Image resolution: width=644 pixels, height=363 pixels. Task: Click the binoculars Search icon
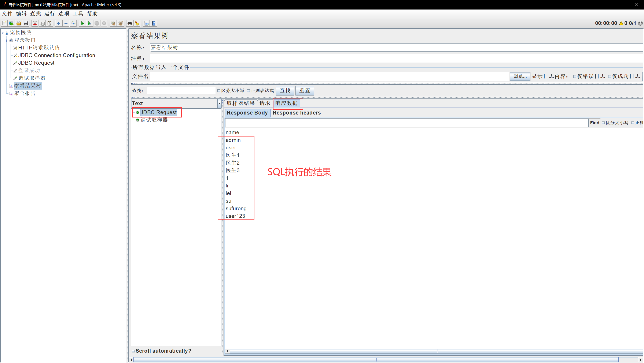(130, 23)
